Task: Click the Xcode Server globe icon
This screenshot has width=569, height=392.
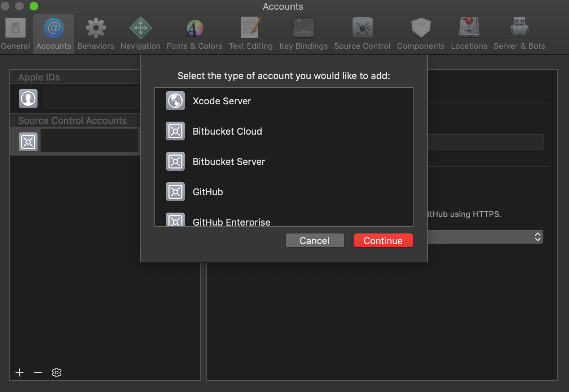Action: tap(175, 101)
